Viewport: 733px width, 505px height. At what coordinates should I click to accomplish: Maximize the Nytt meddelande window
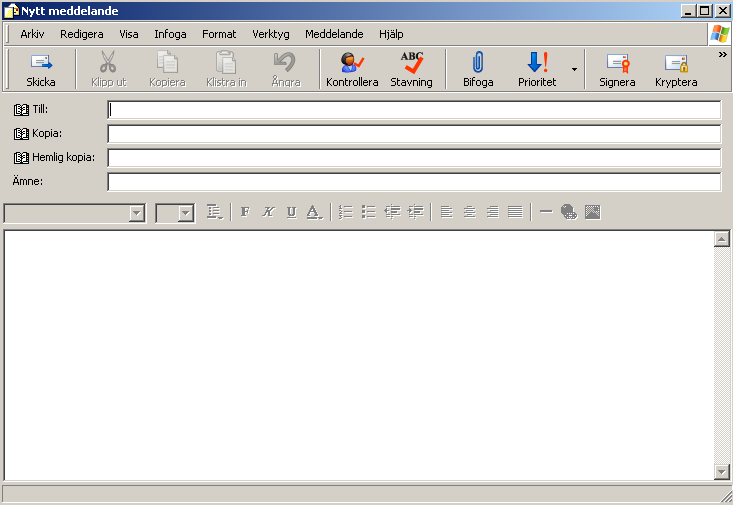(705, 11)
